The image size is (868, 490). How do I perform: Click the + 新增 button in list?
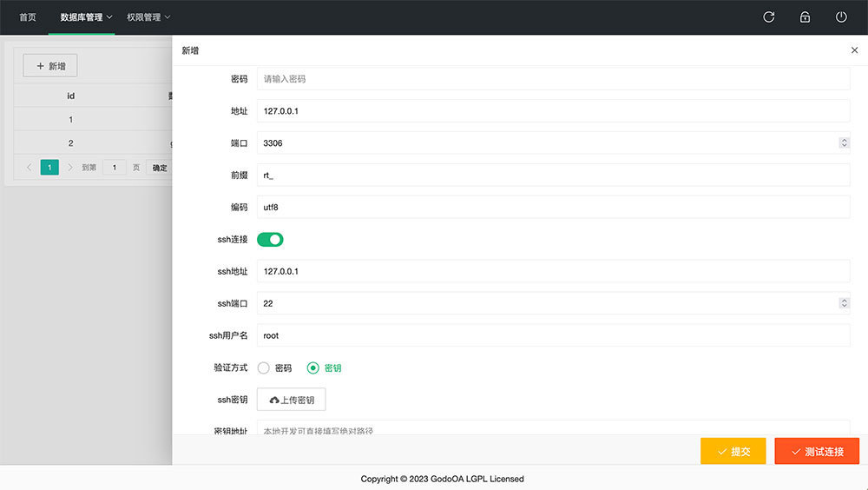50,66
